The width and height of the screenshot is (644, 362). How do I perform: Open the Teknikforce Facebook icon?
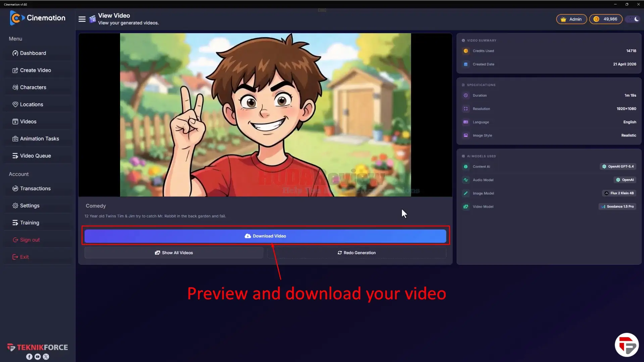[29, 357]
